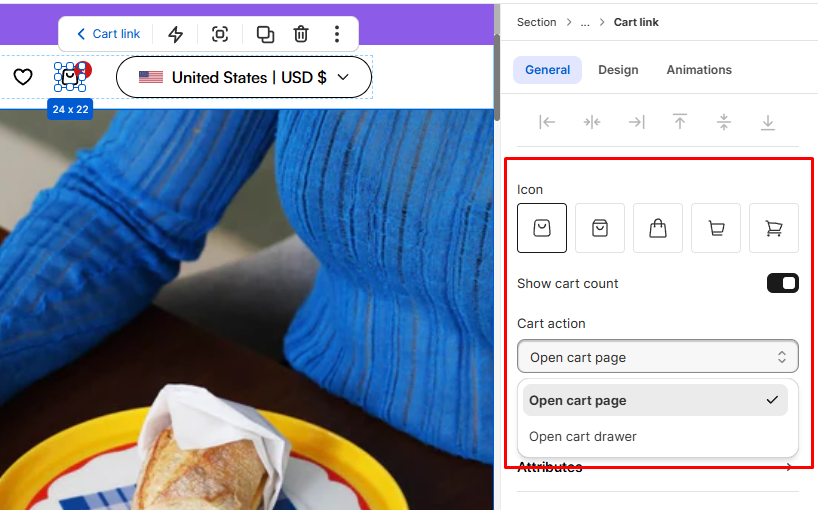Click the focus frame selection icon
This screenshot has height=510, width=818.
tap(220, 34)
